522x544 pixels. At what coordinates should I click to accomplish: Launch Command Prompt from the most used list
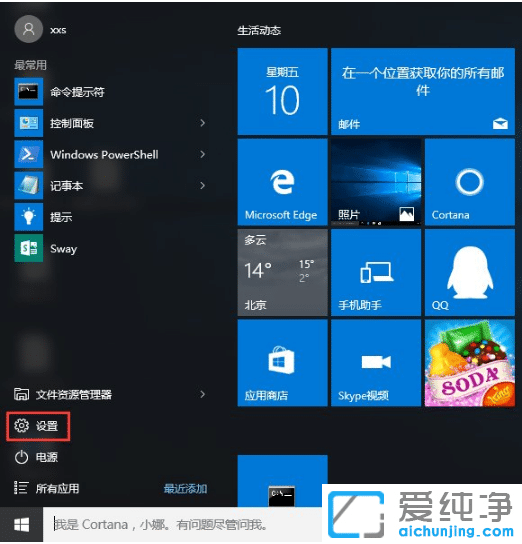[28, 92]
